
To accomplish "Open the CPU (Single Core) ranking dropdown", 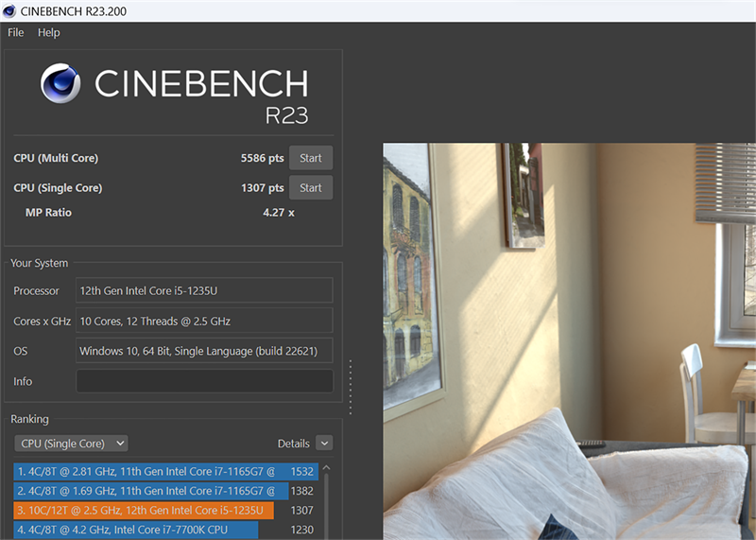I will tap(71, 443).
